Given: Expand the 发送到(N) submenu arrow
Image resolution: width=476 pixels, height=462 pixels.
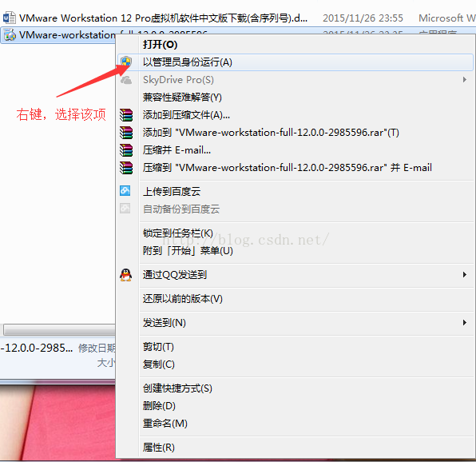Looking at the screenshot, I should 465,323.
